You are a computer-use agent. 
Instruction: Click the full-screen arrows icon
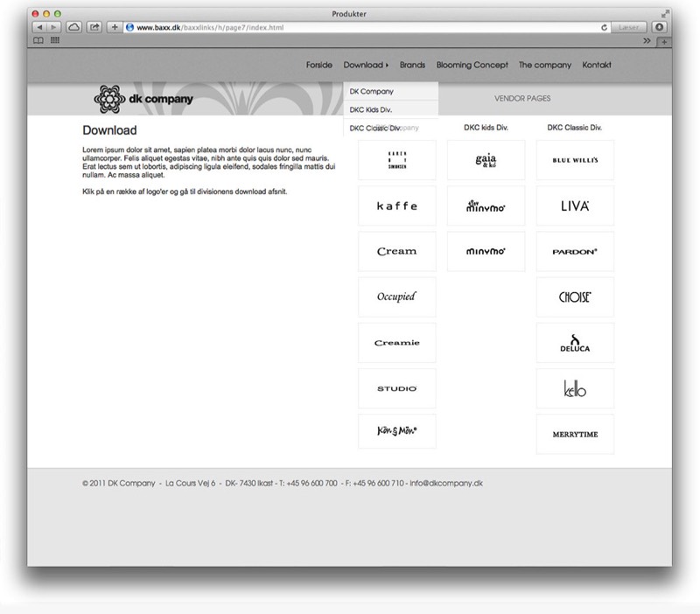tap(665, 14)
